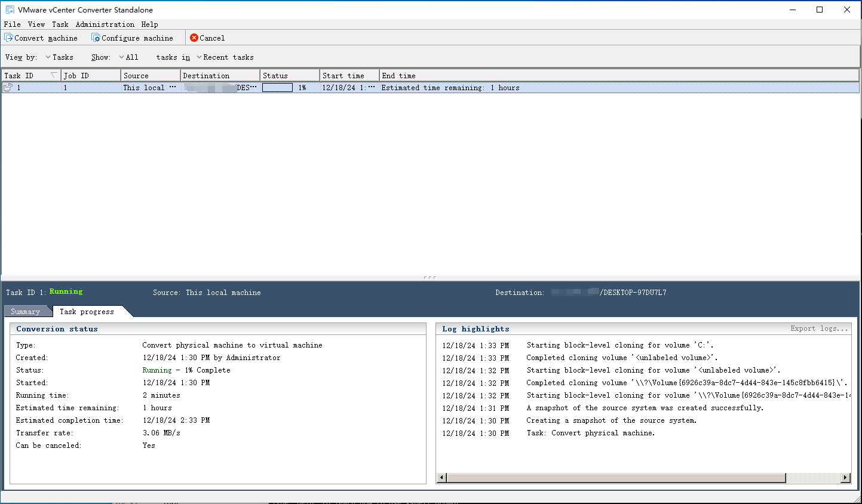This screenshot has width=862, height=504.
Task: Click the Start time column header
Action: click(x=349, y=75)
